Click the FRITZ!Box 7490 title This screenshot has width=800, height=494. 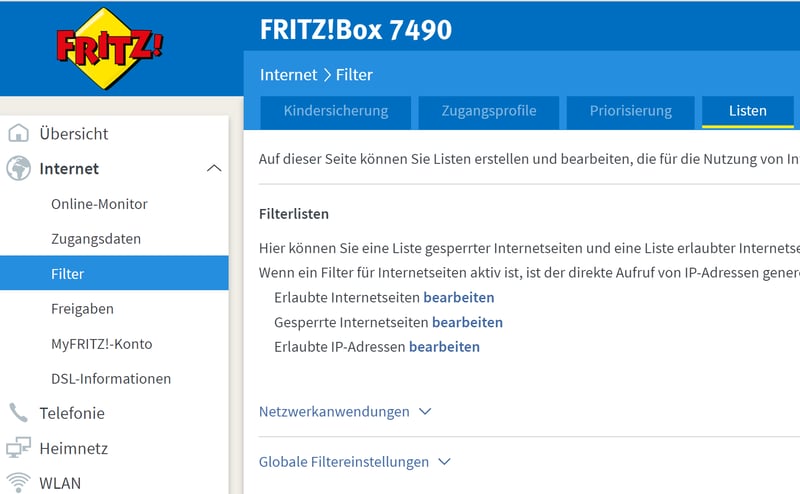point(356,30)
